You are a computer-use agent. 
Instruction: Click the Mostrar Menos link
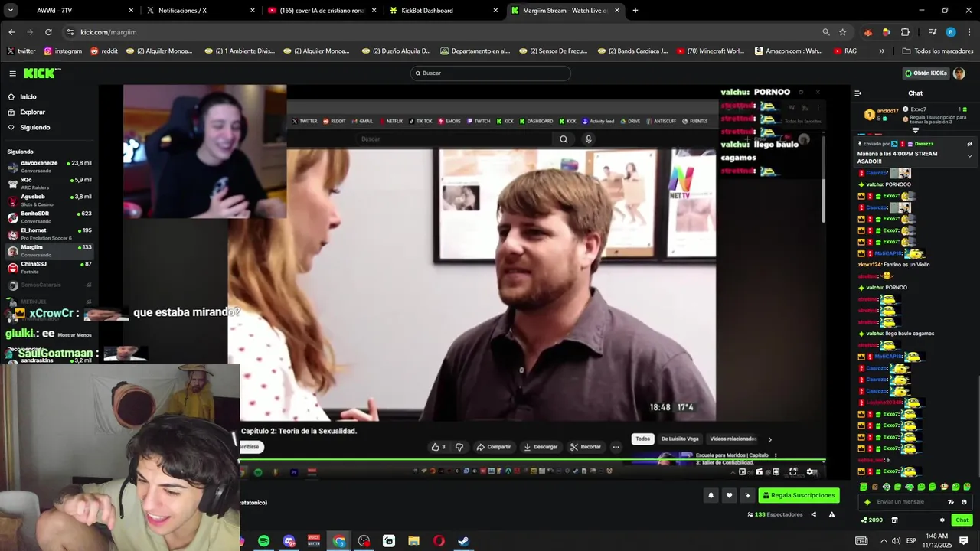74,335
